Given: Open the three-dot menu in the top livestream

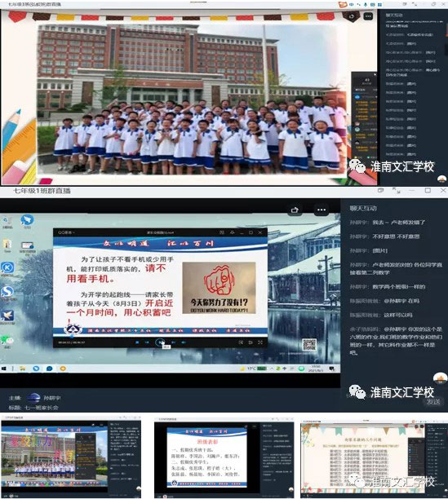Looking at the screenshot, I should click(x=368, y=16).
